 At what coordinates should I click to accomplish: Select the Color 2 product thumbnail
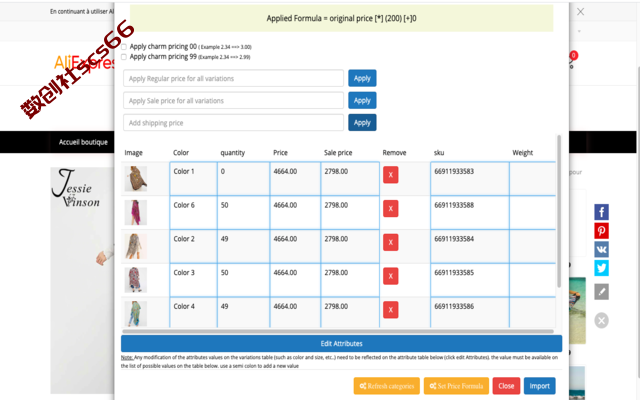tap(136, 246)
